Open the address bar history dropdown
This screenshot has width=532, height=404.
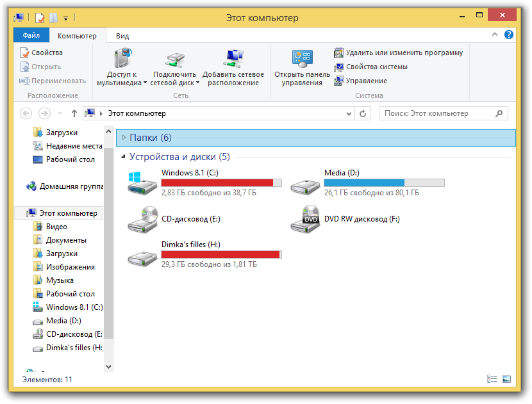pos(349,113)
